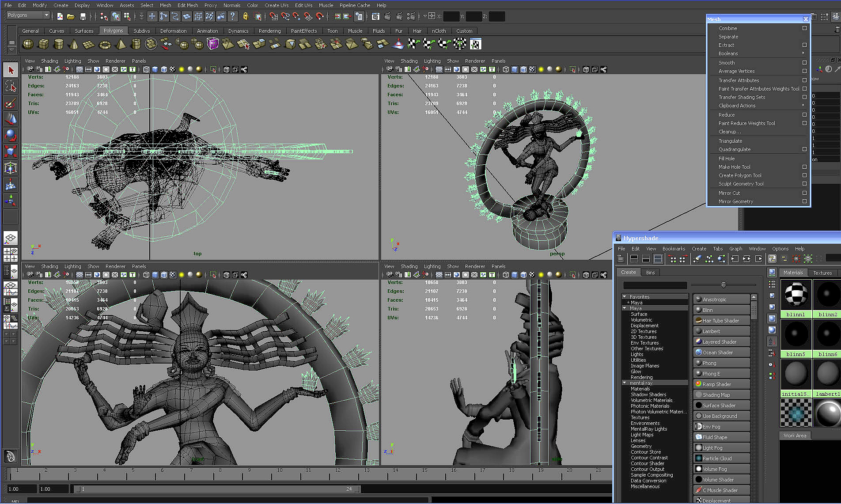Switch to the Rendering shelf tab
The width and height of the screenshot is (841, 504).
click(x=269, y=31)
